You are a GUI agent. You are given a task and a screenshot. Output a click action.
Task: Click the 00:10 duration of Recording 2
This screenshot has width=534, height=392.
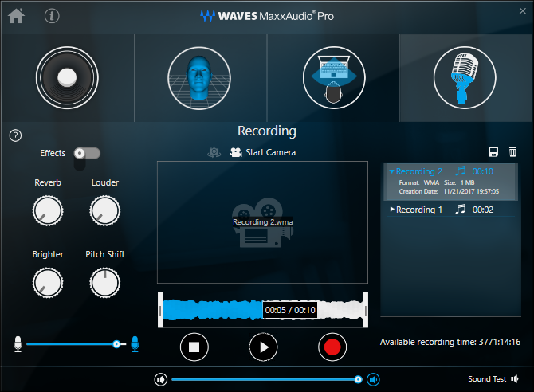click(483, 171)
